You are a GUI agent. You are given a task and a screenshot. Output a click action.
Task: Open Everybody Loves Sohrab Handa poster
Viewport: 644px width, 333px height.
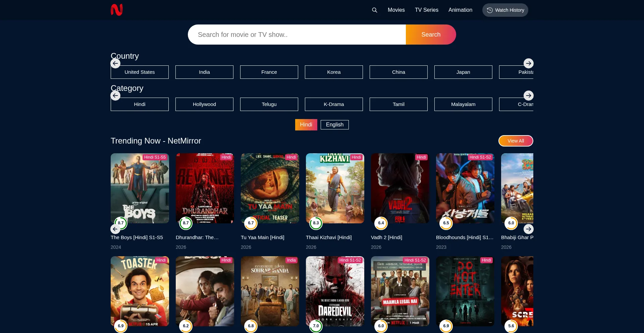point(270,291)
